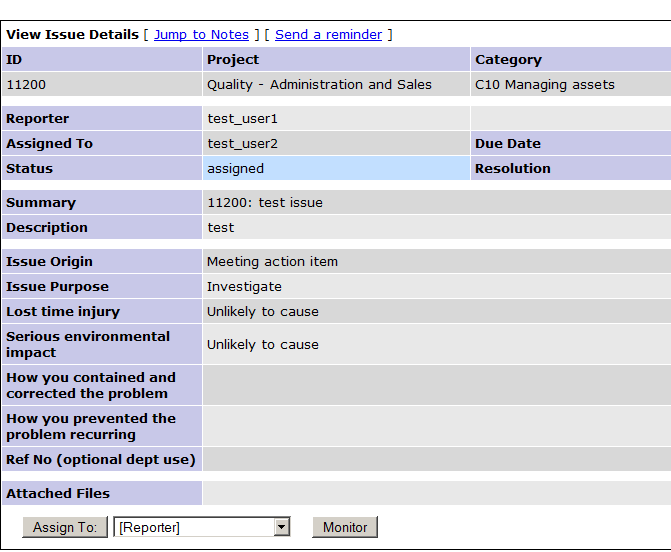Click the Meeting action item origin value

coord(272,262)
